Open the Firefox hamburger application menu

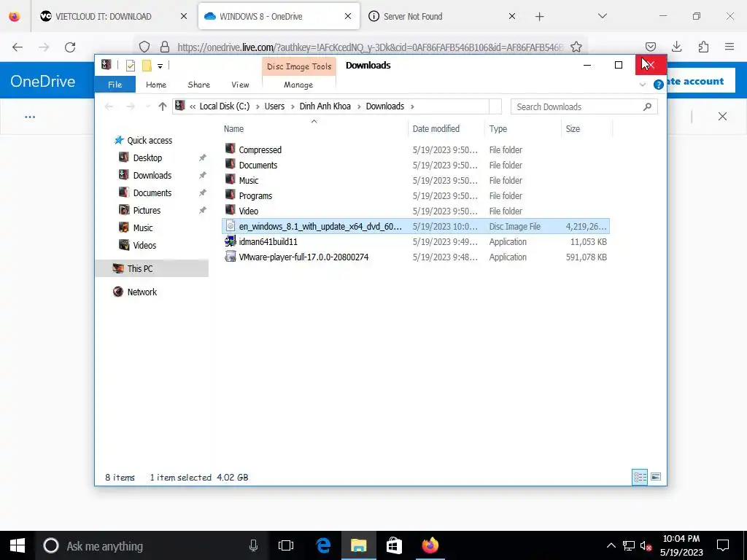pos(729,47)
